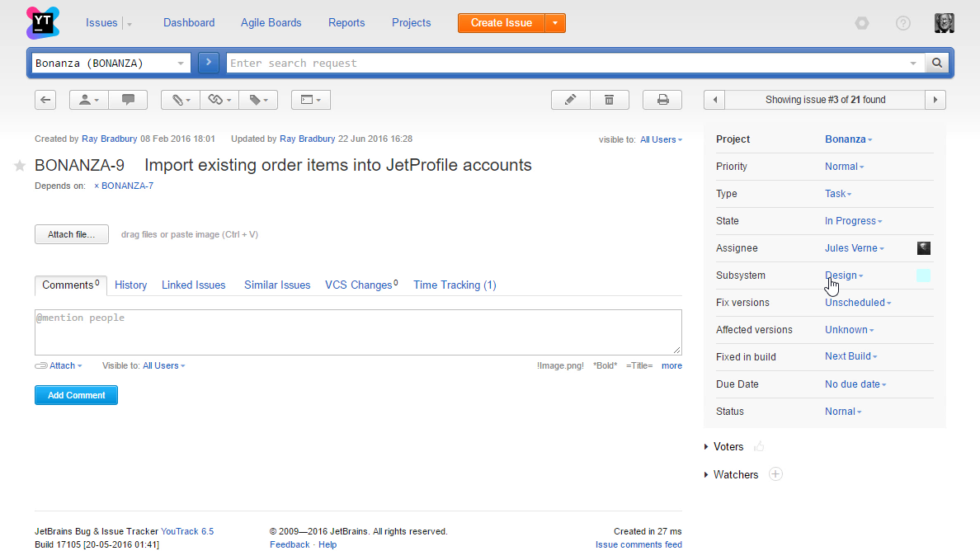Open Projects page
This screenshot has width=980, height=551.
[x=412, y=23]
